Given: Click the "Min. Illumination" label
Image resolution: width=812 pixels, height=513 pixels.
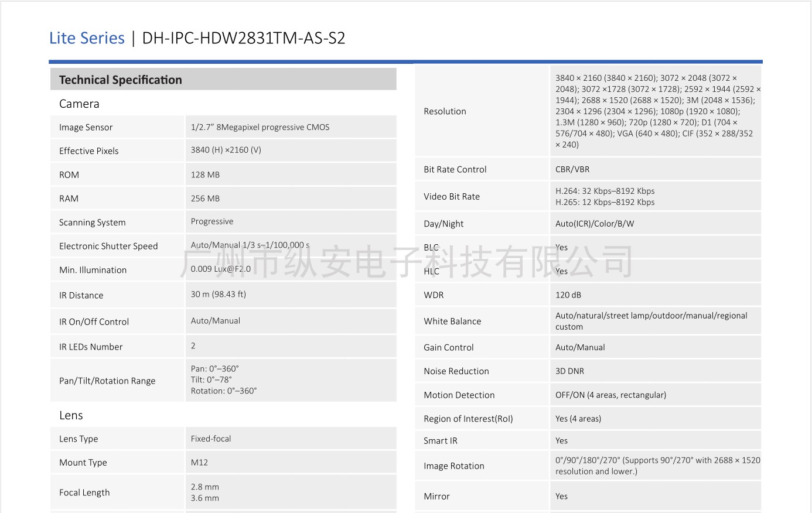Looking at the screenshot, I should coord(93,270).
